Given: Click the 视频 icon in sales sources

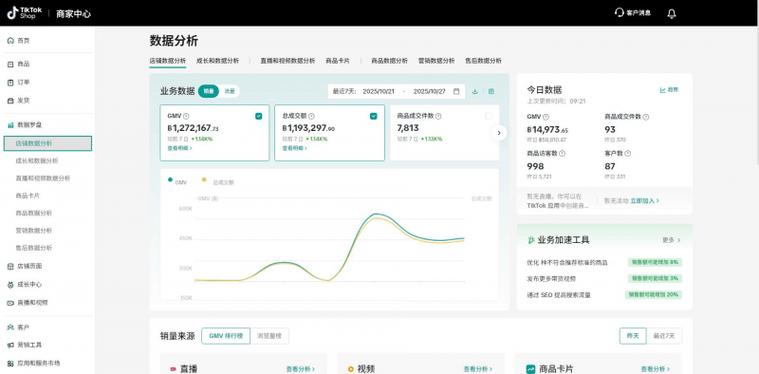Looking at the screenshot, I should click(350, 369).
